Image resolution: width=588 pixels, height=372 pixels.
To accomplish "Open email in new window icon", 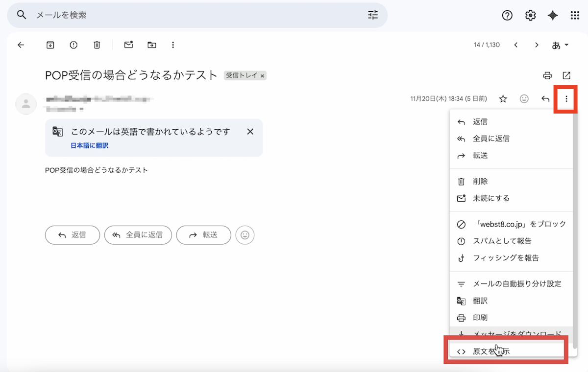I will click(x=566, y=75).
